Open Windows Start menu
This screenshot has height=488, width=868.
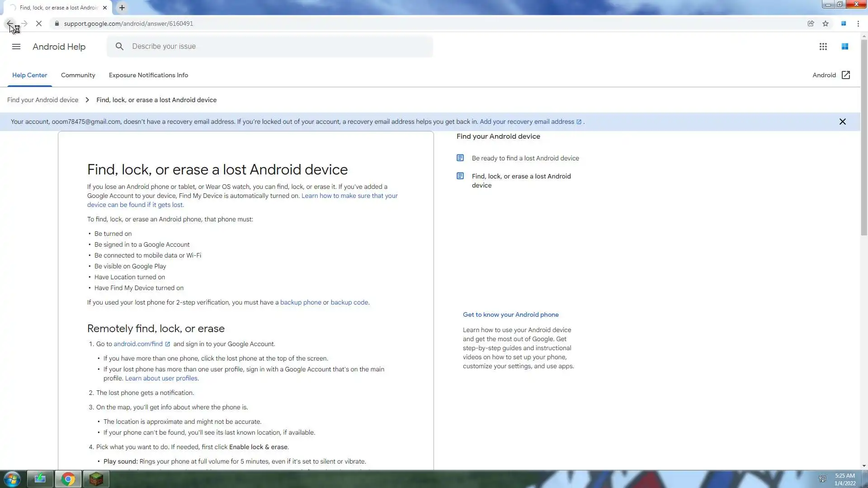[12, 479]
